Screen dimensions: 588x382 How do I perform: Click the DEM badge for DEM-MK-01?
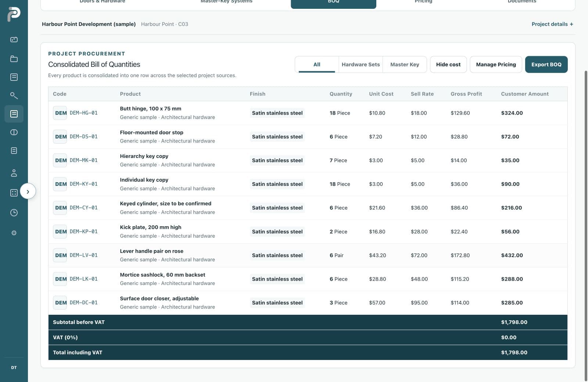60,161
